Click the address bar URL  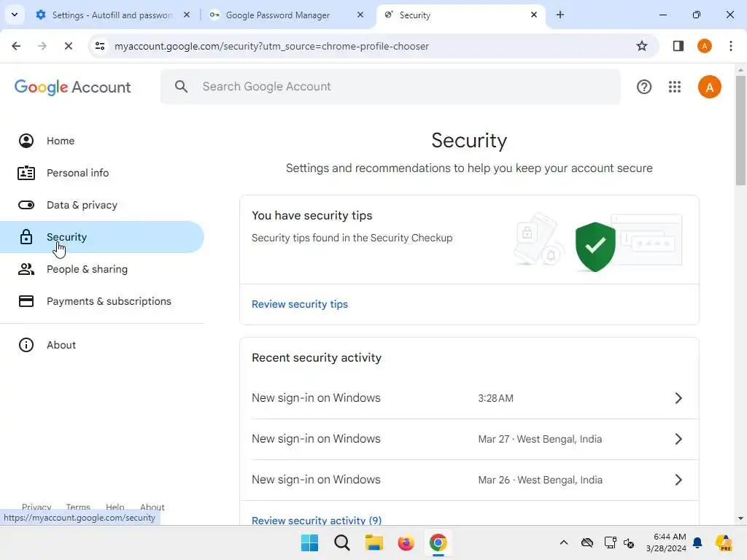(x=271, y=46)
